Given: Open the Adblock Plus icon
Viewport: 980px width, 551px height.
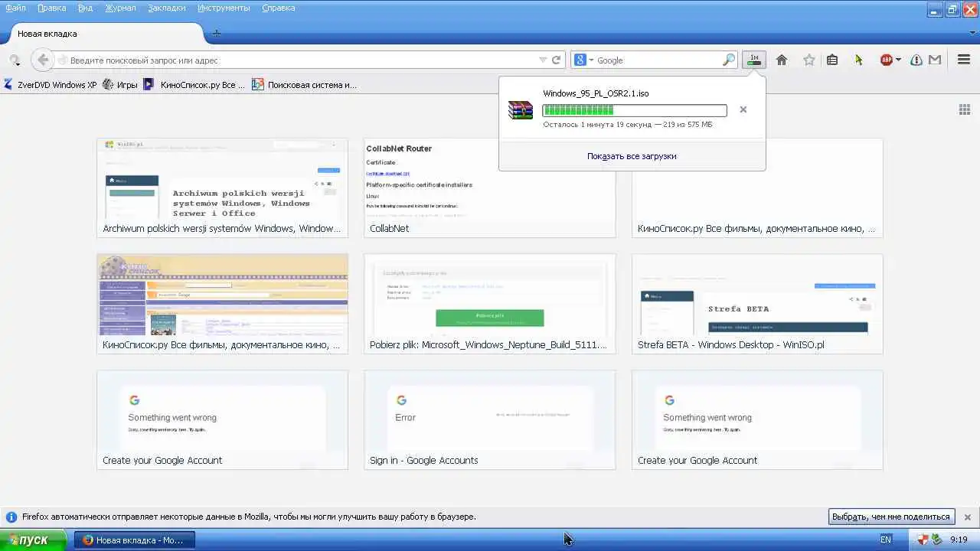Looking at the screenshot, I should point(887,60).
